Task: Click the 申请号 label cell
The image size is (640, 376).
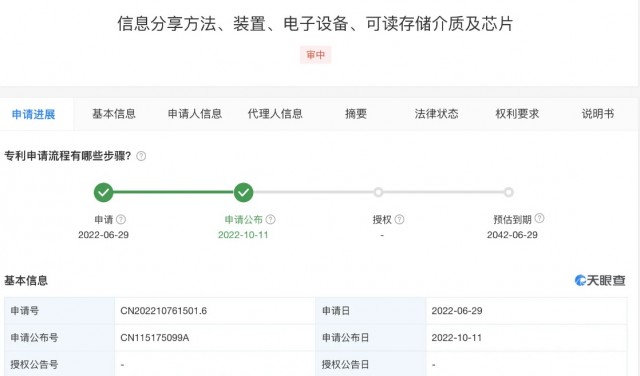Action: 60,311
